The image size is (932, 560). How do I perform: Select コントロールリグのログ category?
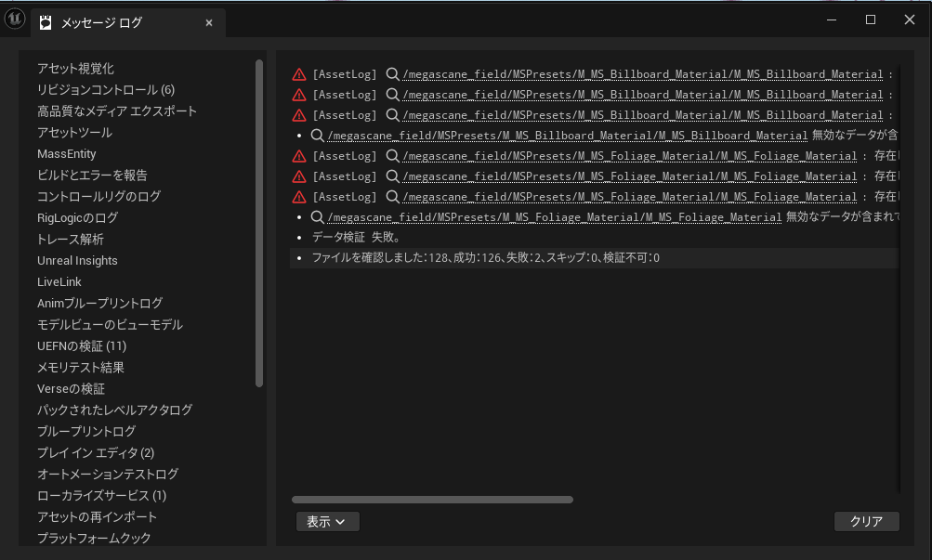point(98,197)
